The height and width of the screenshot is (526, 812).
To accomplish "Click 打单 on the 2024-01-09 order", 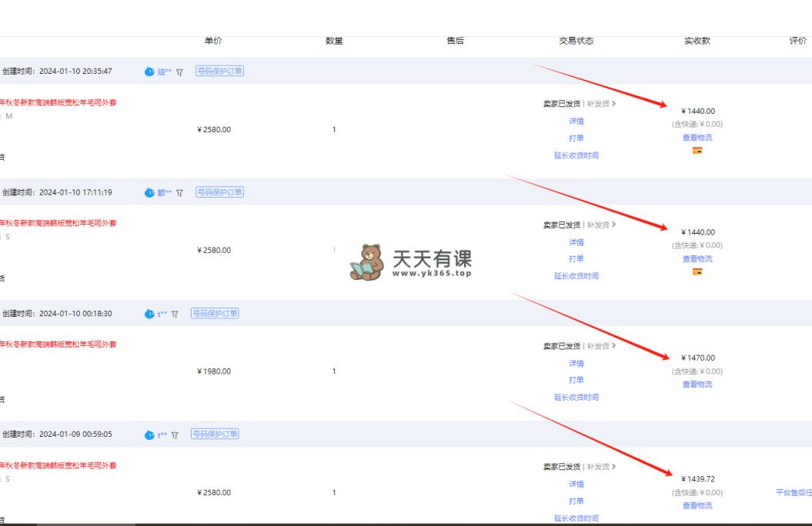I will click(576, 501).
